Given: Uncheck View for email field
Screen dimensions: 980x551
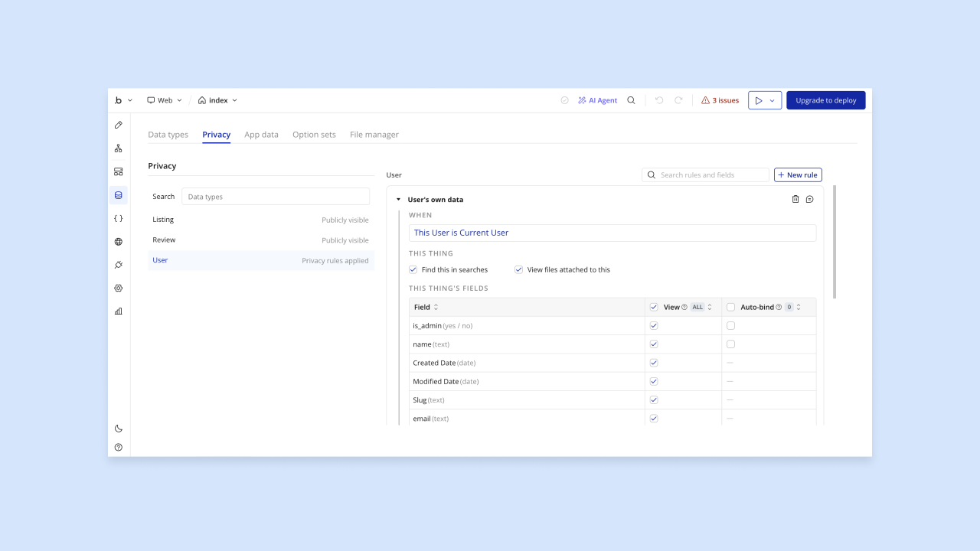Looking at the screenshot, I should [x=654, y=419].
